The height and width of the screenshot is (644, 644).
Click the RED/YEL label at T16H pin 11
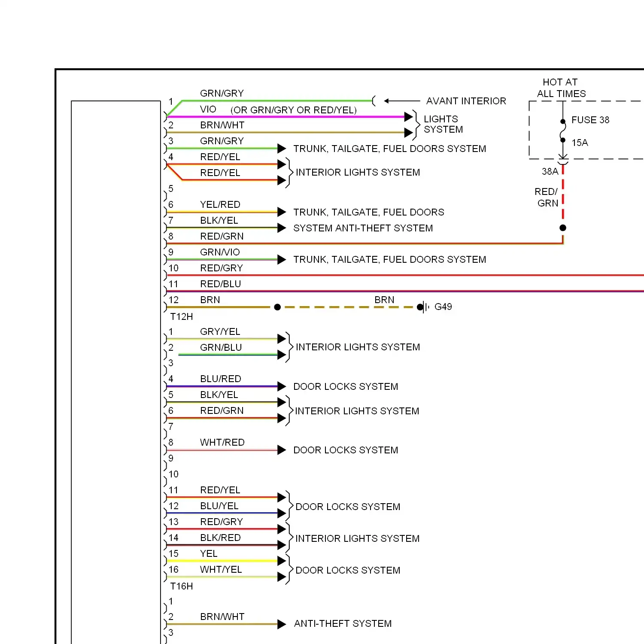(x=220, y=490)
